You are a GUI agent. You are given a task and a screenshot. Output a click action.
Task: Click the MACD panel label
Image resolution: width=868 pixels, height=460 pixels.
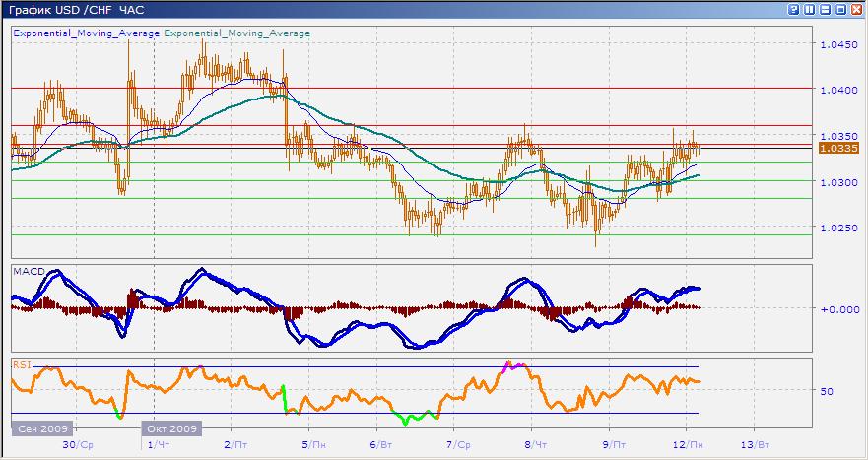(x=27, y=270)
